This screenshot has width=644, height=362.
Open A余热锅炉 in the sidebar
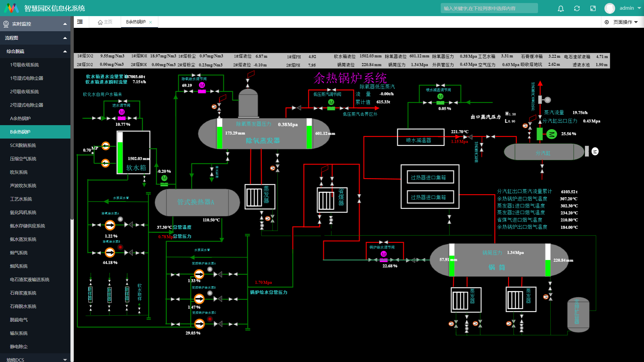[x=20, y=118]
